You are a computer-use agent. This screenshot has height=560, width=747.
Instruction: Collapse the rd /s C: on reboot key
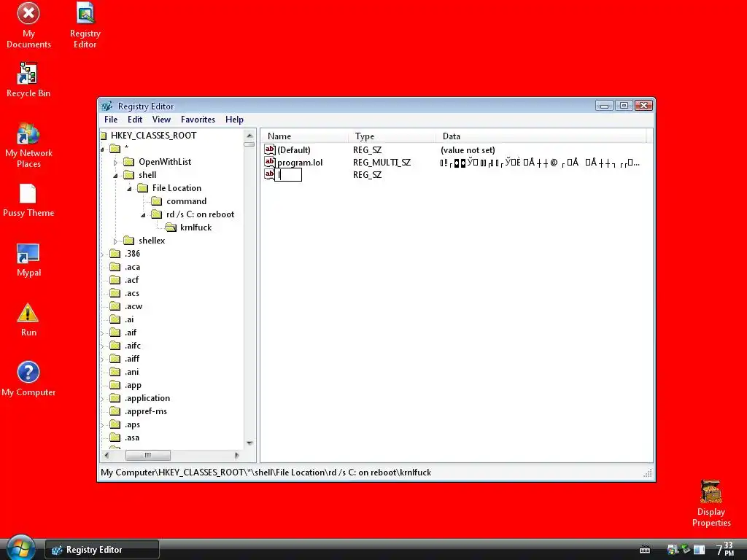(x=143, y=215)
